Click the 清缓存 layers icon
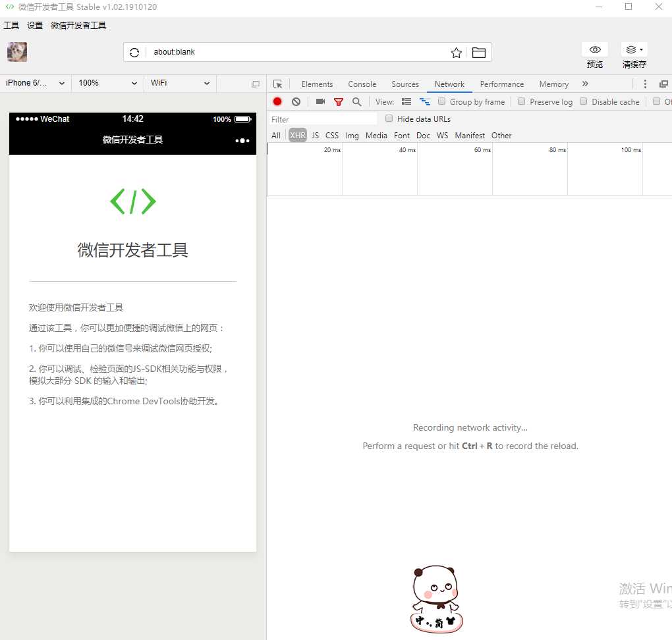 [631, 49]
